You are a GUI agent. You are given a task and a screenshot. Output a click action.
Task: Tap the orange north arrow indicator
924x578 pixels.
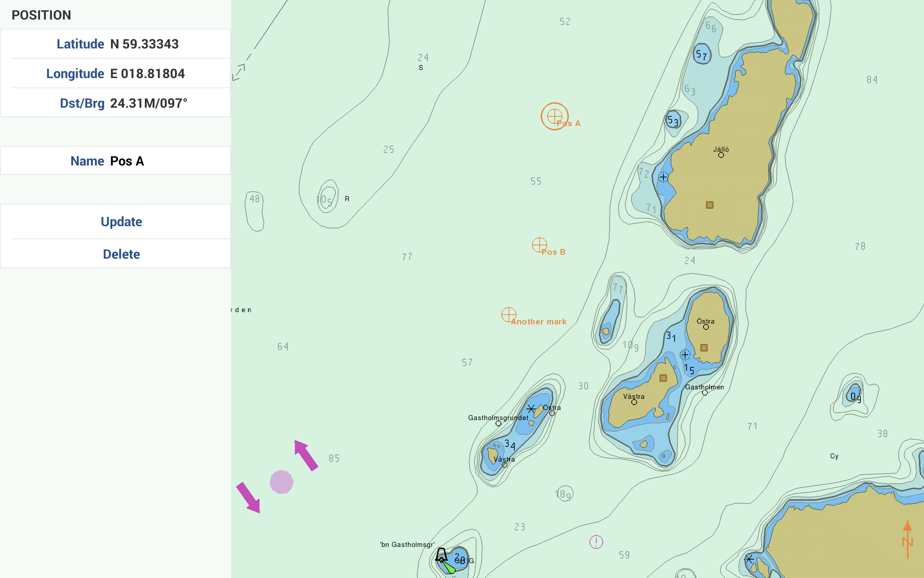tap(907, 539)
